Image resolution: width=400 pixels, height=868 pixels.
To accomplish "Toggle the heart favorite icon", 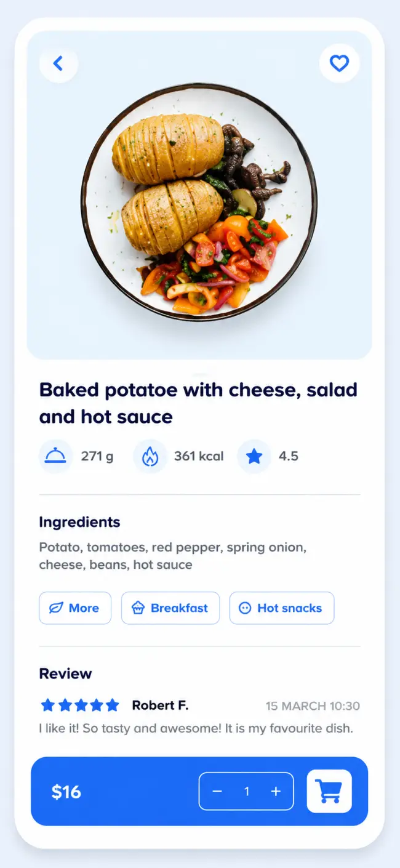I will pos(339,63).
